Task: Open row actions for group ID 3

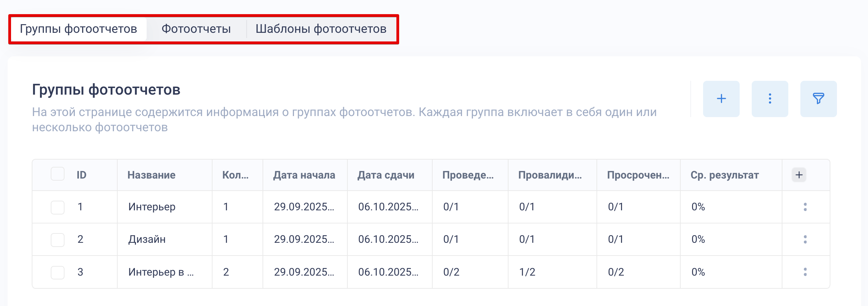Action: point(805,272)
